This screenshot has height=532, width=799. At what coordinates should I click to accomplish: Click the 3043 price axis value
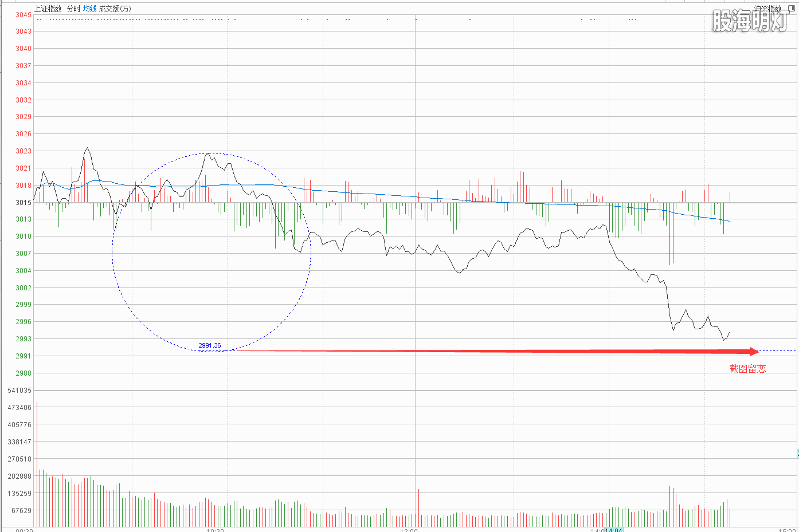[23, 31]
